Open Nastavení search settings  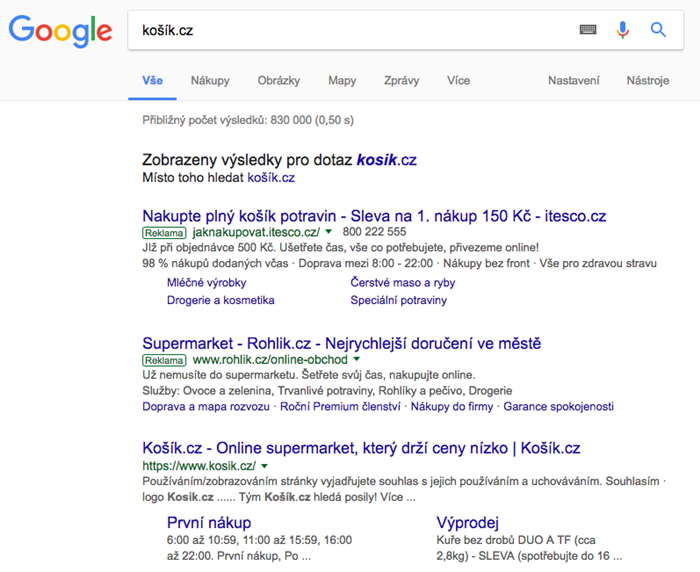[x=573, y=81]
